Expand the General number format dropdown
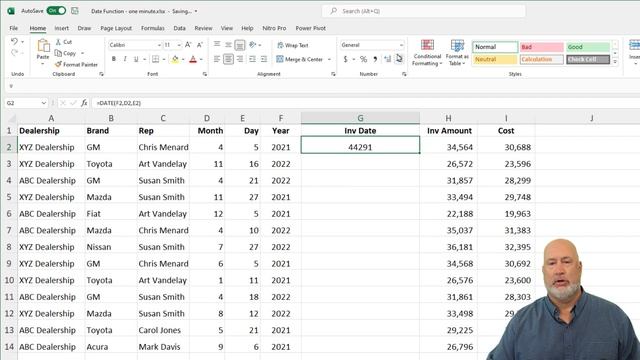This screenshot has width=640, height=360. coord(401,45)
